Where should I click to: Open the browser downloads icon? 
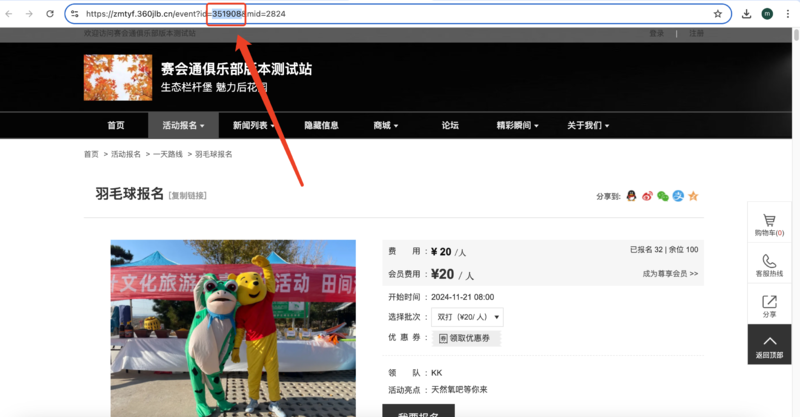[x=746, y=14]
